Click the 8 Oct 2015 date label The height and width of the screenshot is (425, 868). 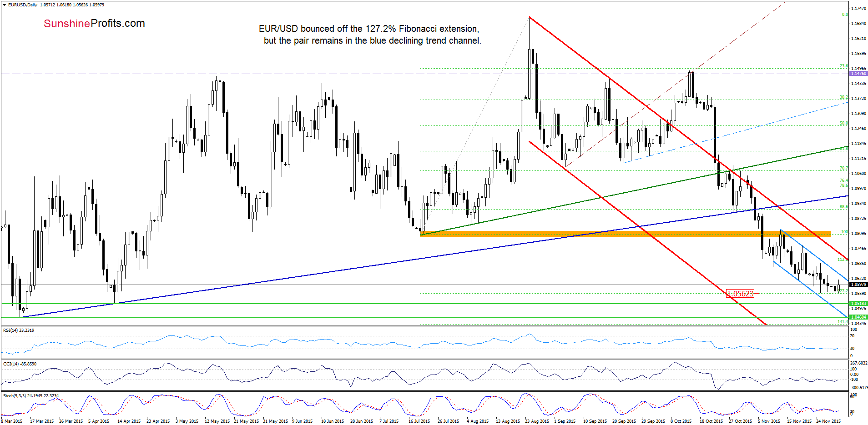681,421
